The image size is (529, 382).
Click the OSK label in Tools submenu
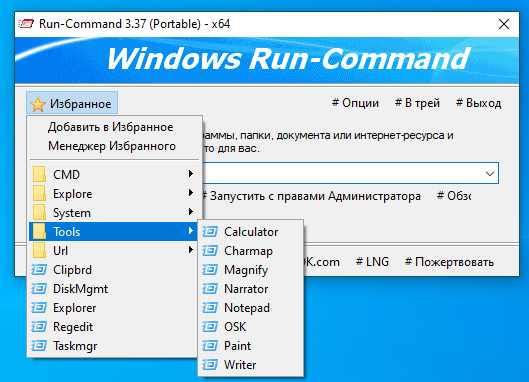pos(235,327)
